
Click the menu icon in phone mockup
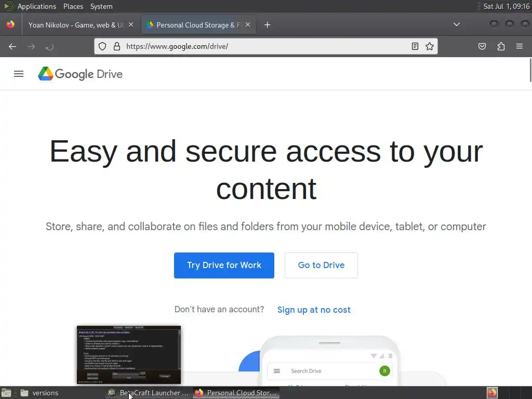click(277, 371)
